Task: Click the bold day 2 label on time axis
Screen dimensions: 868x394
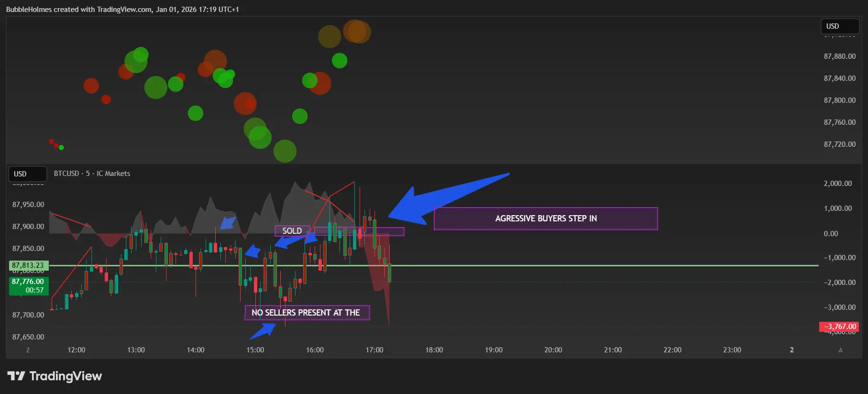Action: click(792, 350)
